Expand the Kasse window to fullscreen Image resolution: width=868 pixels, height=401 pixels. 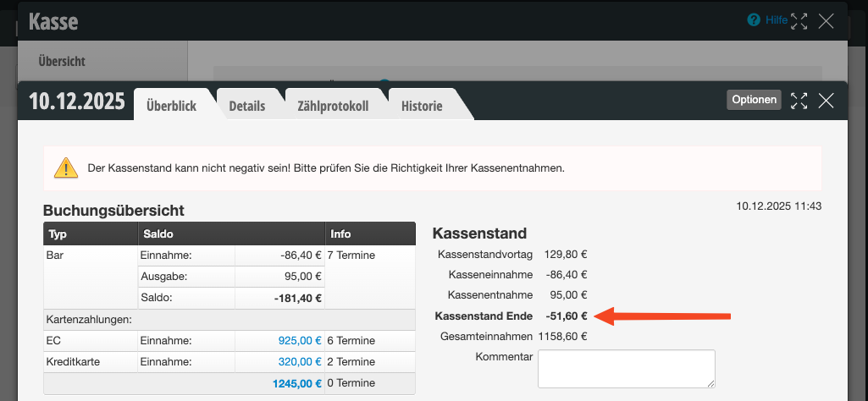click(799, 21)
